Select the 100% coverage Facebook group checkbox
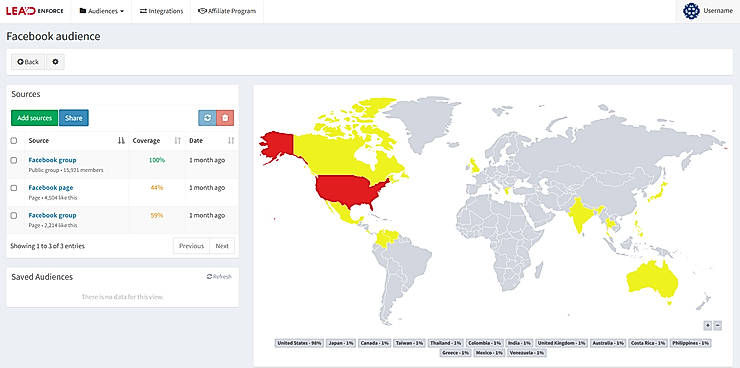 (x=14, y=160)
